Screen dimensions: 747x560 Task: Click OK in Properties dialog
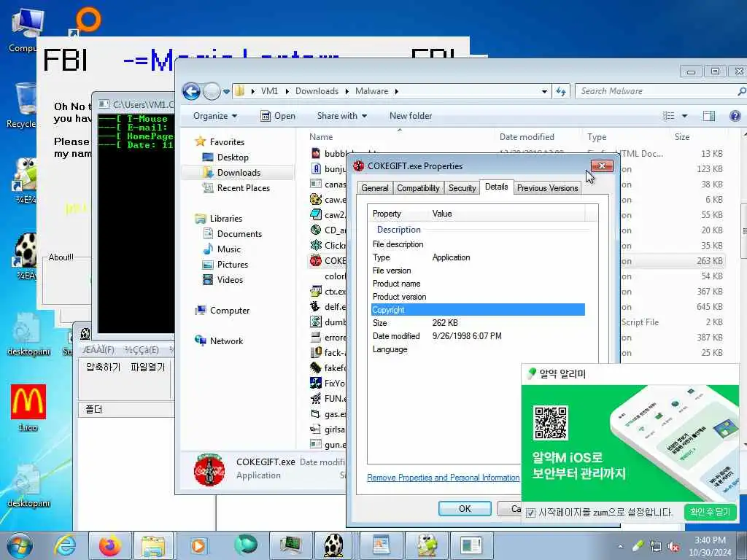[x=465, y=508]
